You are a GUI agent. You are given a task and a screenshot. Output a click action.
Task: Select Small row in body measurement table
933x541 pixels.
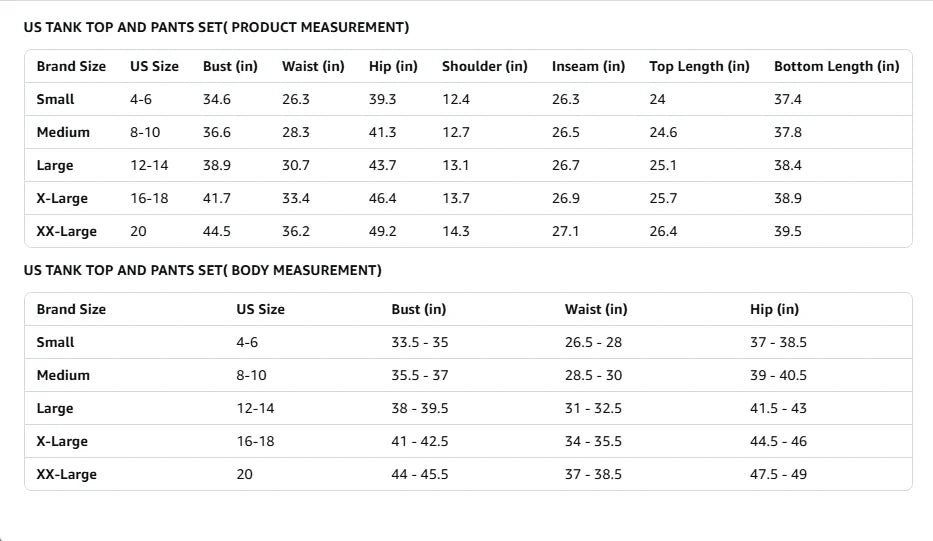click(468, 342)
